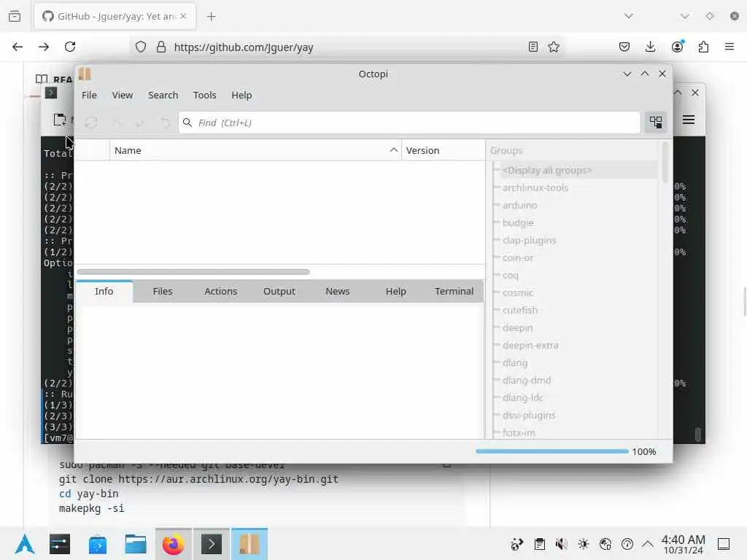Toggle audio mute tray icon
747x560 pixels.
(561, 544)
